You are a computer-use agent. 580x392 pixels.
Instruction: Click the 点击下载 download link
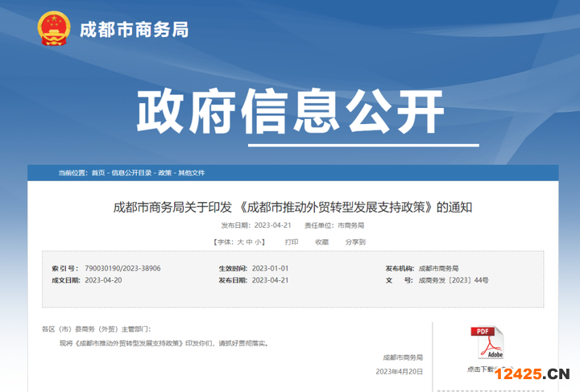click(x=483, y=369)
